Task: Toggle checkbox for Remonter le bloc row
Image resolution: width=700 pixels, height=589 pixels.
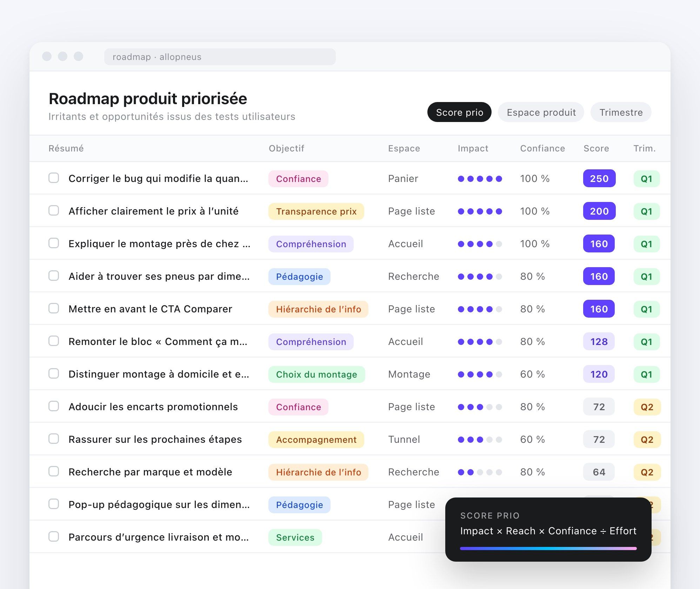Action: (54, 341)
